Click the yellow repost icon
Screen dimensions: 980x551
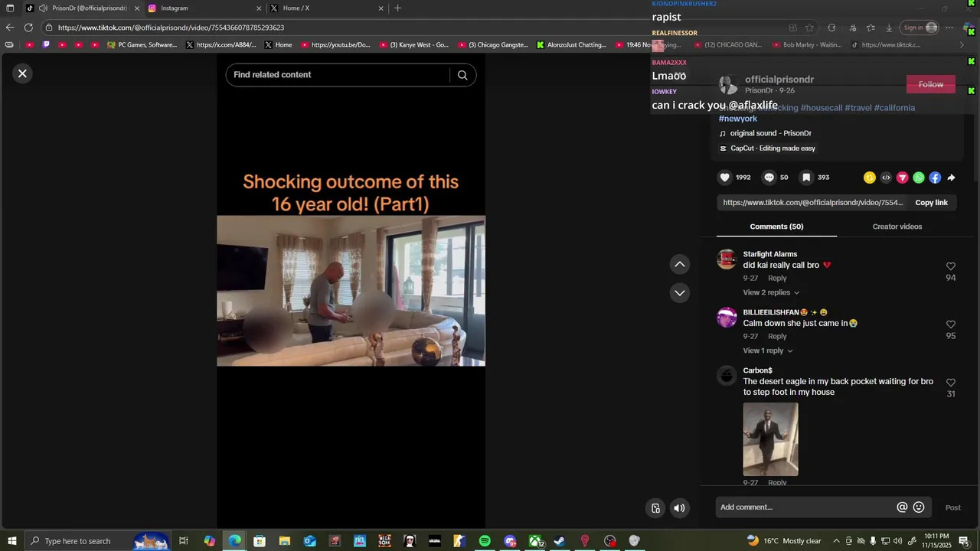(870, 178)
